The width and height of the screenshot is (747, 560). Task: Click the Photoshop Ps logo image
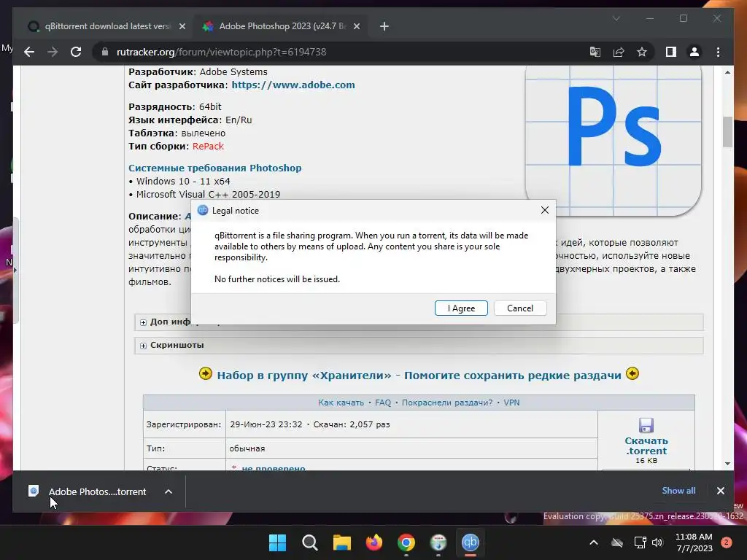(613, 141)
